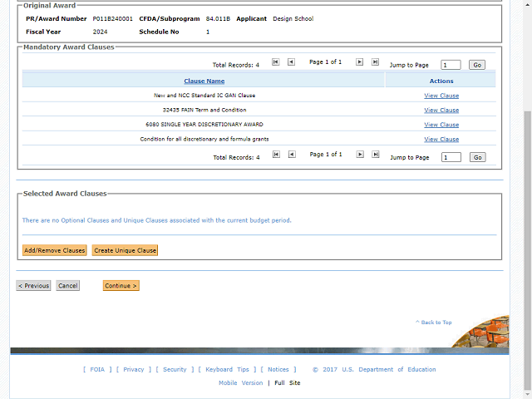View Clause for 6080 Single Year Discretionary Award
The image size is (532, 399).
[x=441, y=125]
